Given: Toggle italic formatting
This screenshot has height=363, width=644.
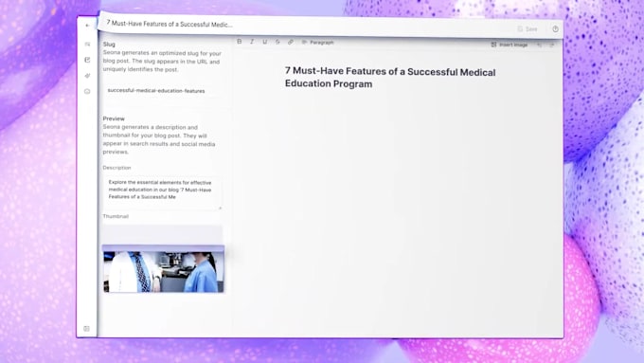Looking at the screenshot, I should coord(252,42).
